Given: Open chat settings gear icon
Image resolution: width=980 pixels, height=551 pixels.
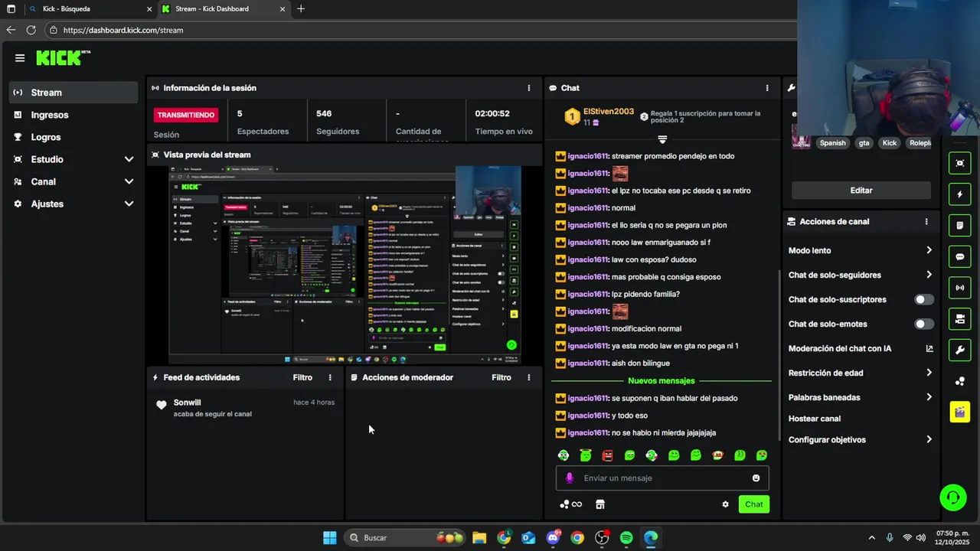Looking at the screenshot, I should (725, 504).
